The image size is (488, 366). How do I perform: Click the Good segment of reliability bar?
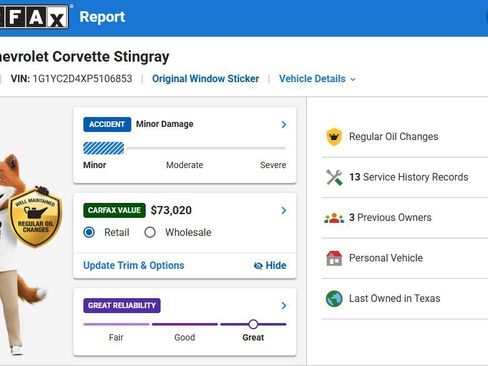click(185, 324)
